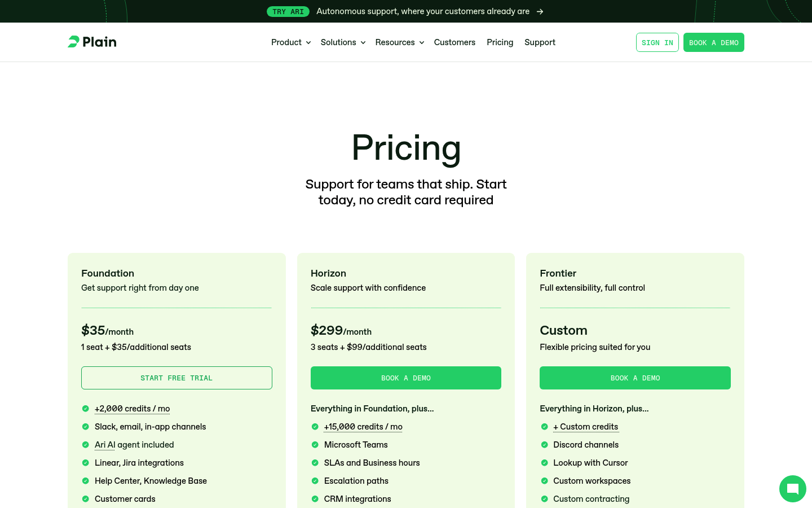The height and width of the screenshot is (508, 812).
Task: Expand the Resources dropdown menu
Action: click(x=399, y=42)
